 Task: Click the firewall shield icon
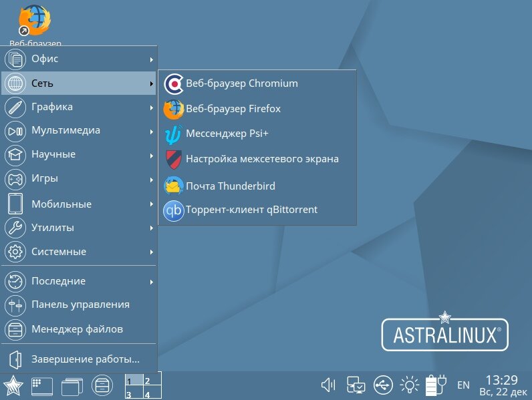pyautogui.click(x=174, y=160)
